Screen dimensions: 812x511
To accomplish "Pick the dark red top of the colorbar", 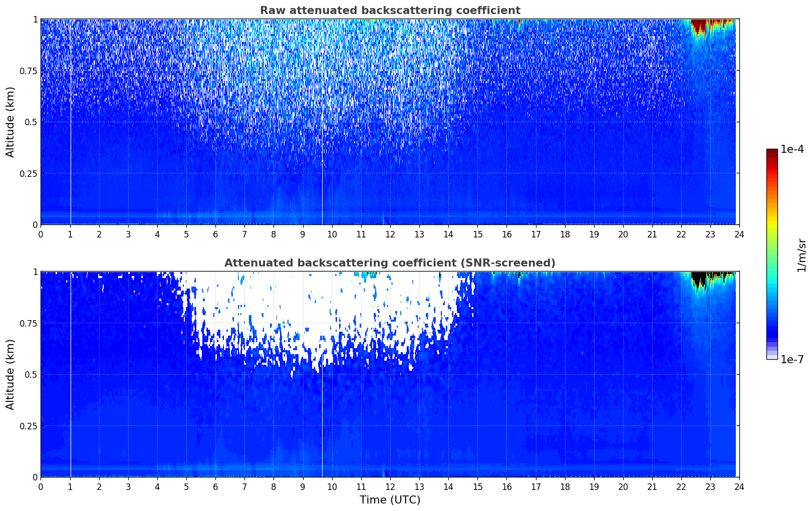I will (772, 152).
